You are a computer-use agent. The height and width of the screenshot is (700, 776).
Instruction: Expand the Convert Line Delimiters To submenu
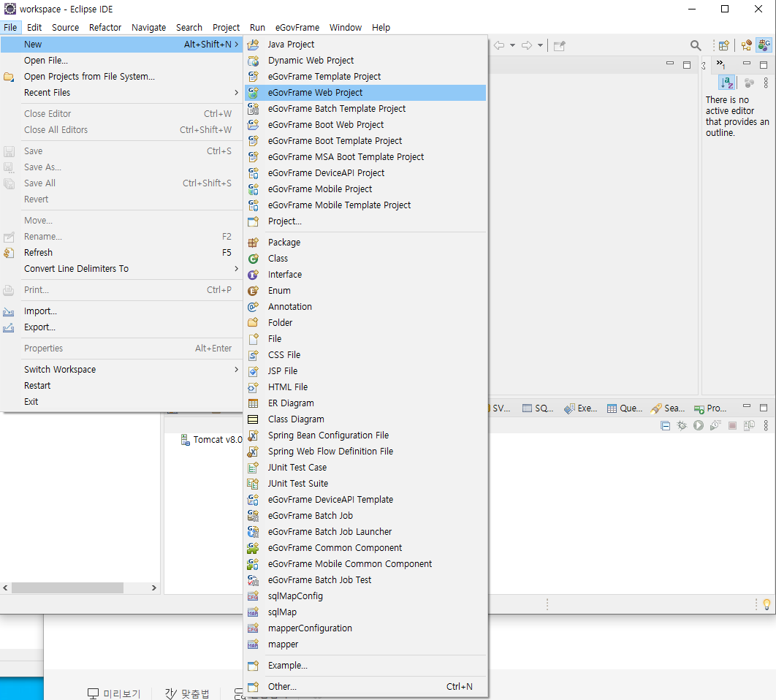236,269
